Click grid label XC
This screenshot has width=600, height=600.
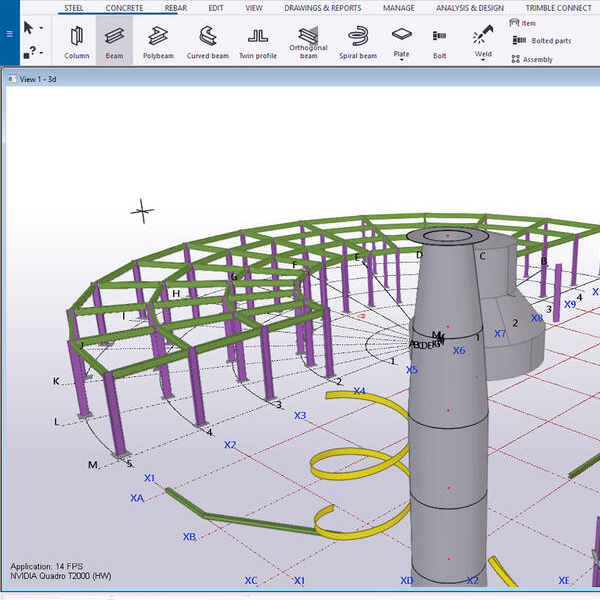click(x=251, y=580)
